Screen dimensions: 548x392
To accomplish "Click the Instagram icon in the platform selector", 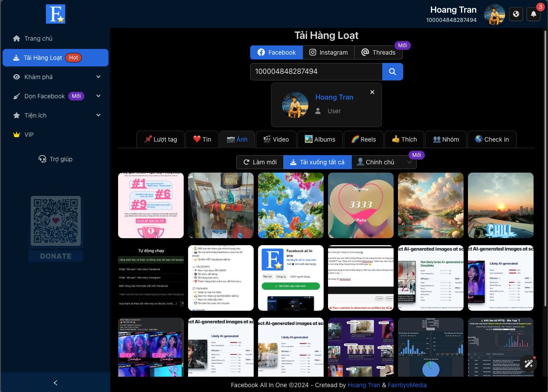I will click(313, 52).
